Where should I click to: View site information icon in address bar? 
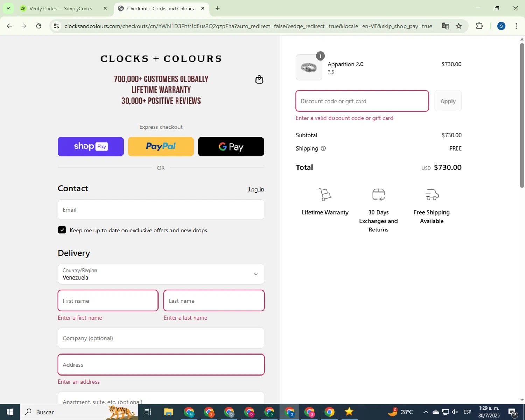click(56, 26)
